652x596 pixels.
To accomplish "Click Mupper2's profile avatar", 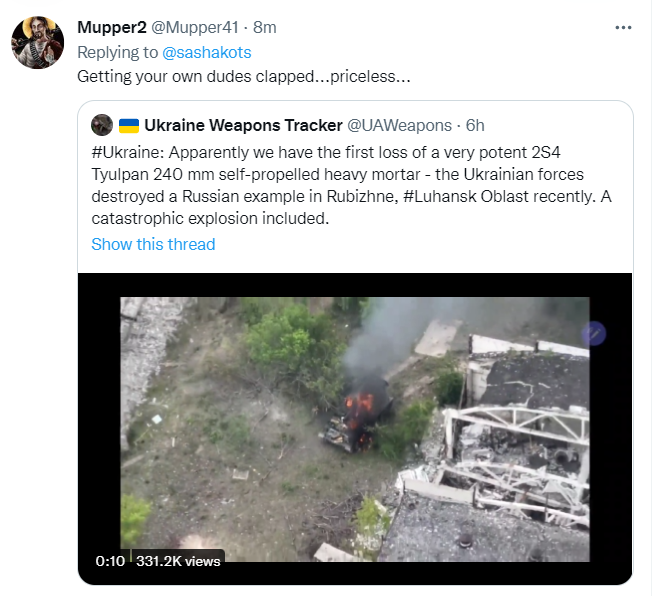I will pyautogui.click(x=37, y=42).
